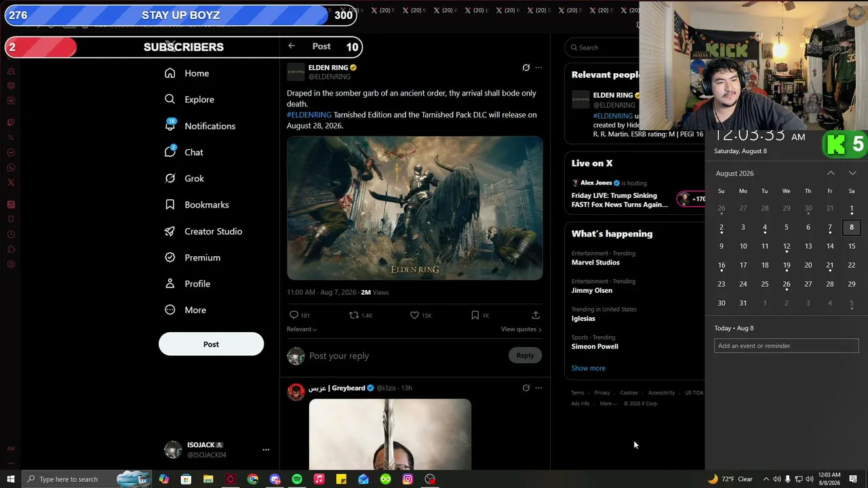This screenshot has height=488, width=868.
Task: Open Spotify from the taskbar
Action: tap(297, 479)
